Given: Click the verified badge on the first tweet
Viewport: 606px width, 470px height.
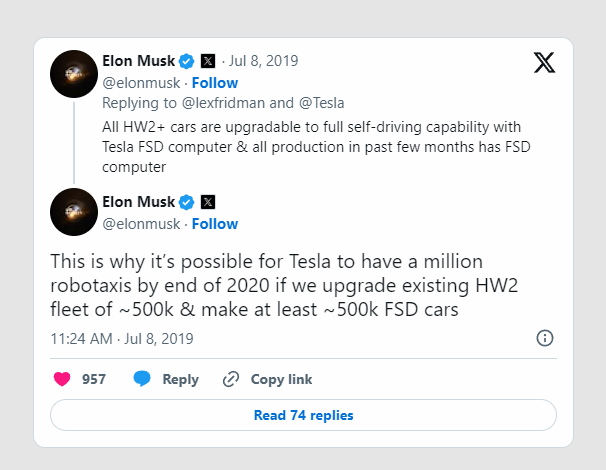Looking at the screenshot, I should click(186, 60).
